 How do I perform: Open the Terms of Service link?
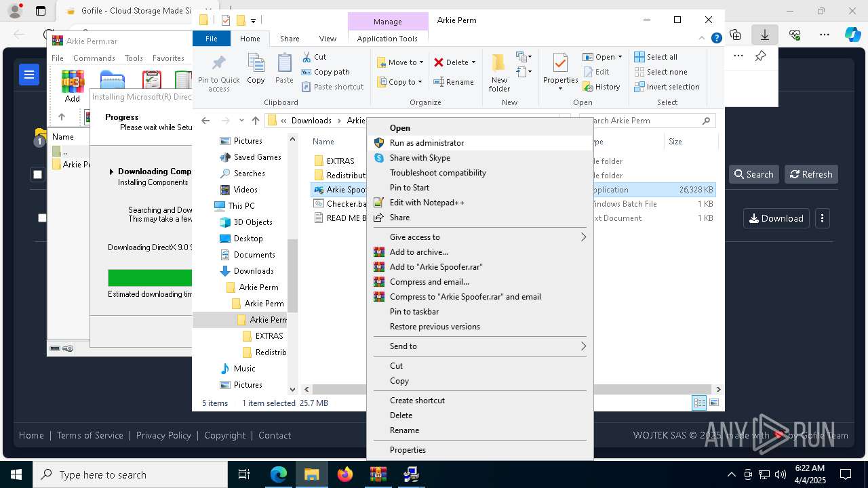(x=90, y=435)
